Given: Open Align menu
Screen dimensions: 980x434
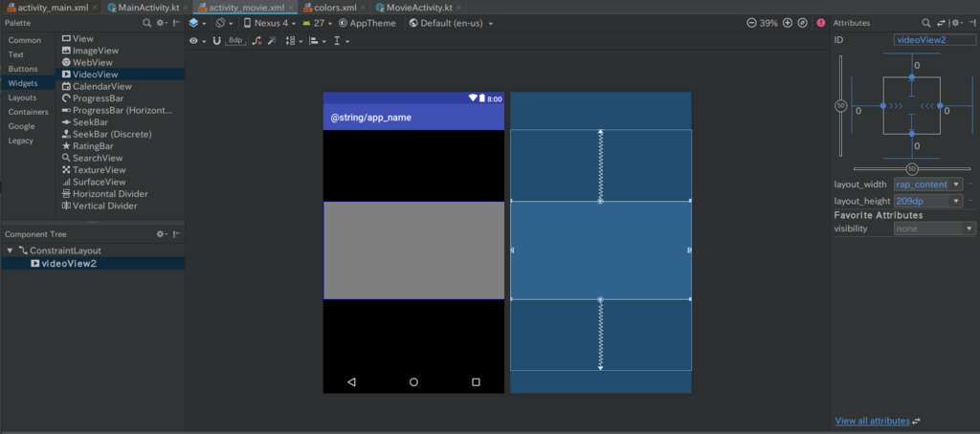Looking at the screenshot, I should coord(318,40).
